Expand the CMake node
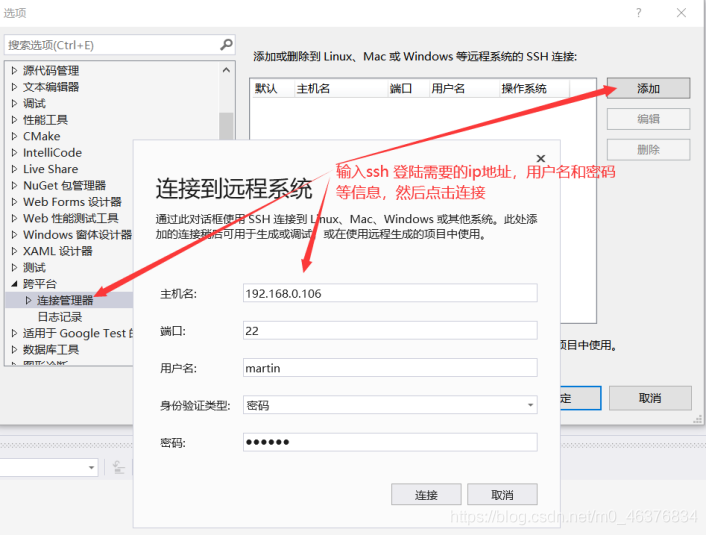 14,136
